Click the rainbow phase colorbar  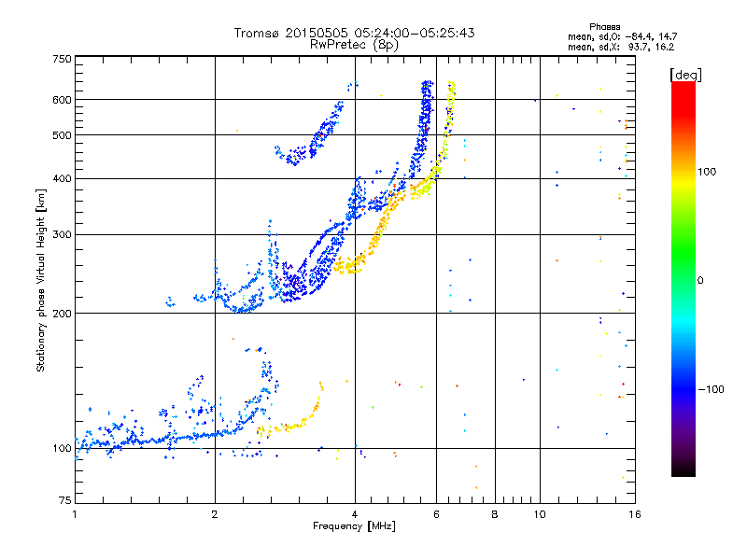pyautogui.click(x=684, y=278)
